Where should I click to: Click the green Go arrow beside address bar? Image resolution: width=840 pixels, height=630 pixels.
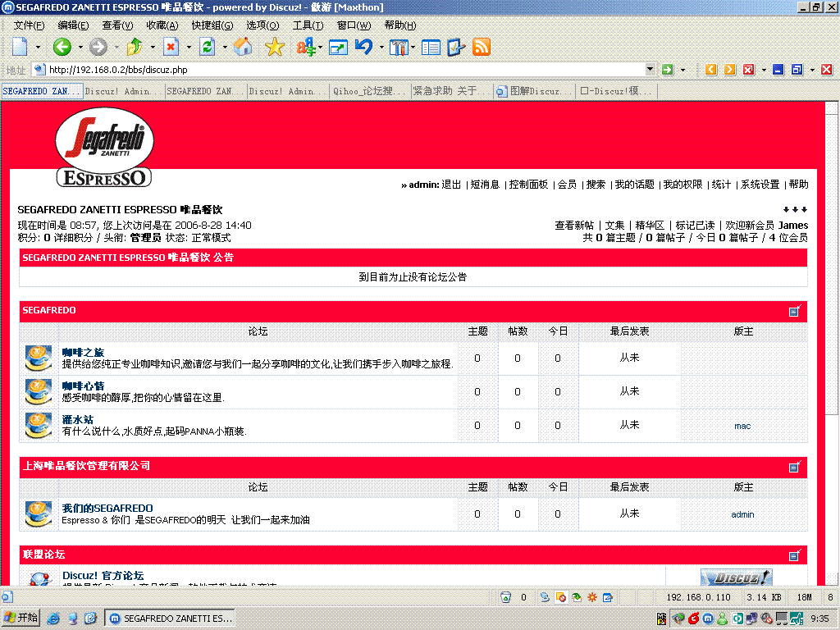668,70
